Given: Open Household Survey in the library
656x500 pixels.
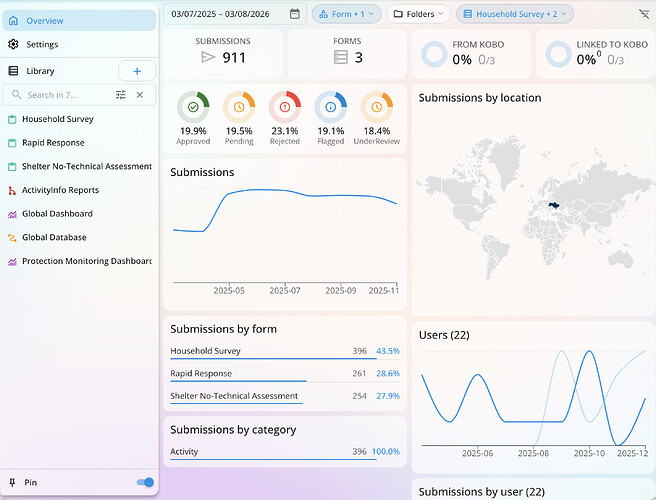Looking at the screenshot, I should 57,119.
